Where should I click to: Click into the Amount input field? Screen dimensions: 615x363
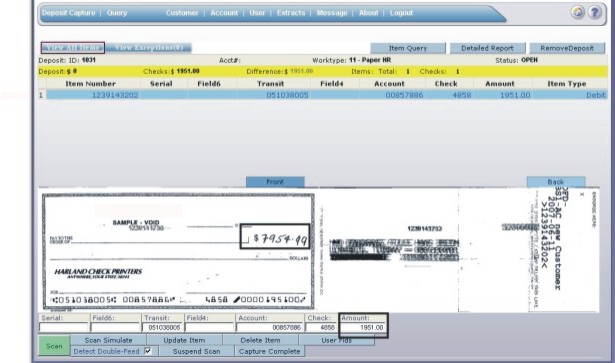tap(363, 327)
